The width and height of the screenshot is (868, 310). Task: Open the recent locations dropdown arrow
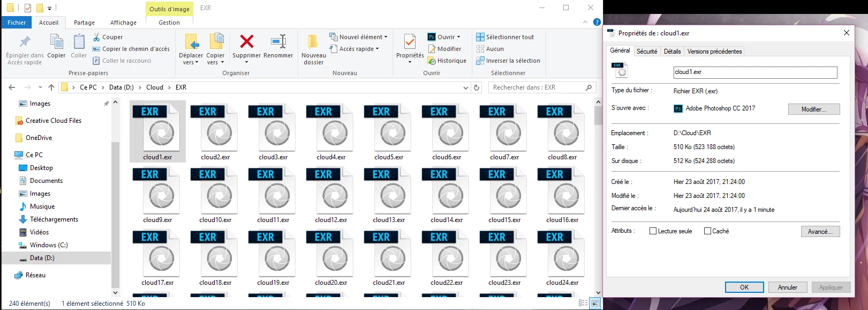point(40,87)
